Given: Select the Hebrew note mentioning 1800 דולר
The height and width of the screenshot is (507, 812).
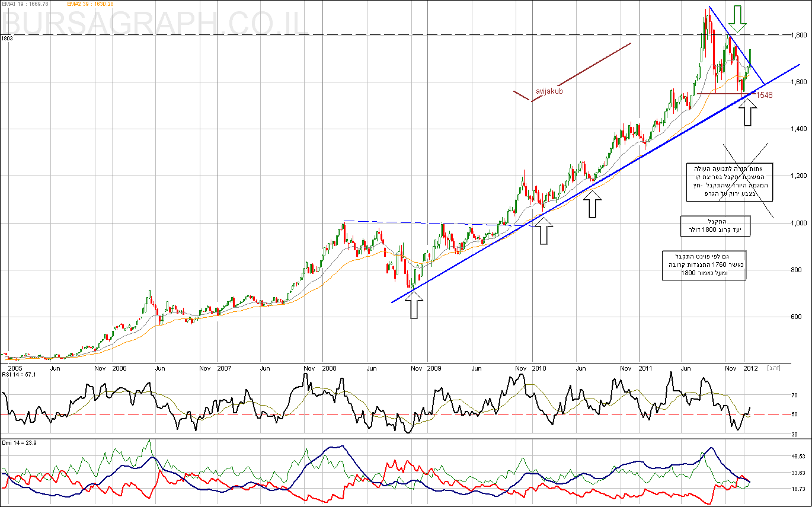Looking at the screenshot, I should pos(717,226).
